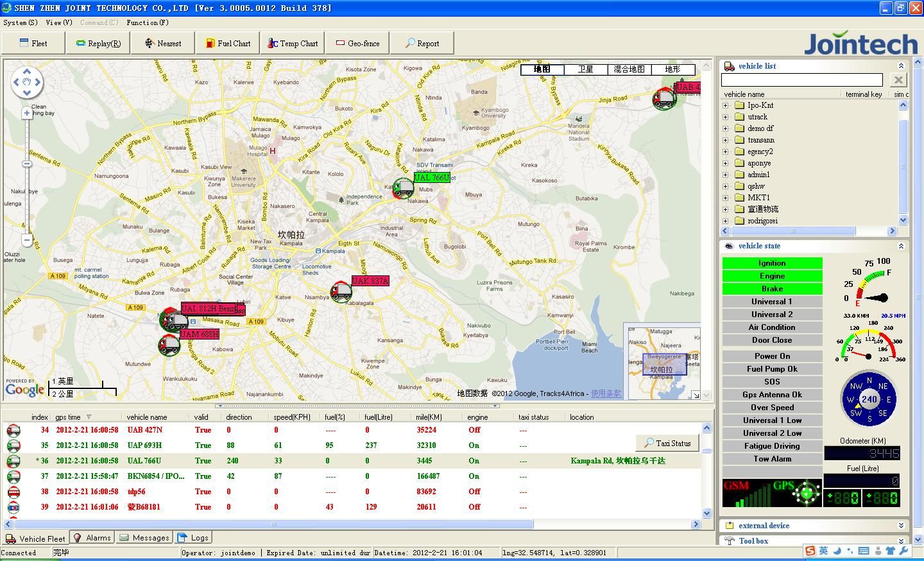Click the map pan control

[27, 82]
